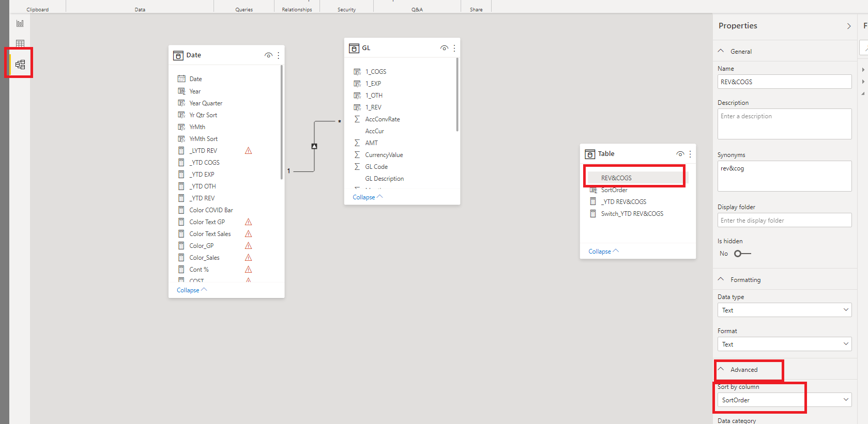This screenshot has height=424, width=868.
Task: Collapse the Table card fields
Action: (603, 252)
